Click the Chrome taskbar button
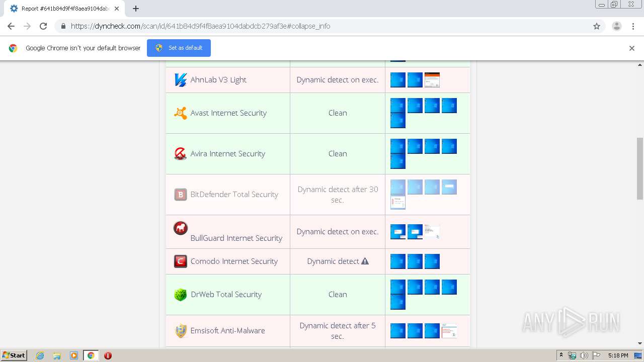Viewport: 644px width, 362px height. 91,355
